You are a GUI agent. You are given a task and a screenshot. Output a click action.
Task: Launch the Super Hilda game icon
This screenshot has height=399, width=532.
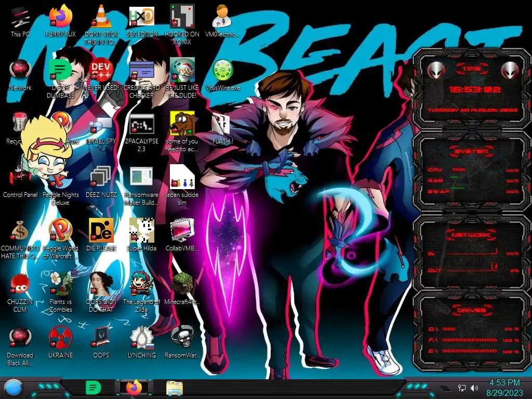pos(141,235)
